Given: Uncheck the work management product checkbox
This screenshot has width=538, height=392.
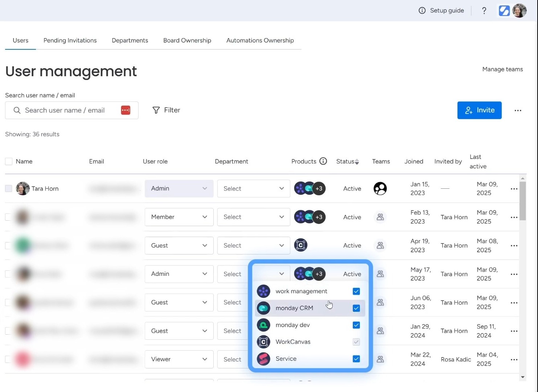Looking at the screenshot, I should click(x=356, y=291).
